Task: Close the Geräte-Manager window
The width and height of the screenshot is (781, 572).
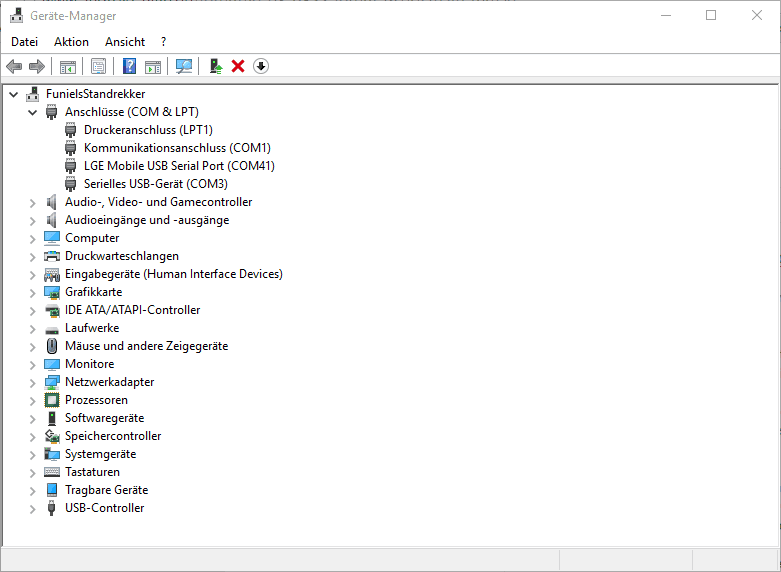Action: pyautogui.click(x=757, y=15)
